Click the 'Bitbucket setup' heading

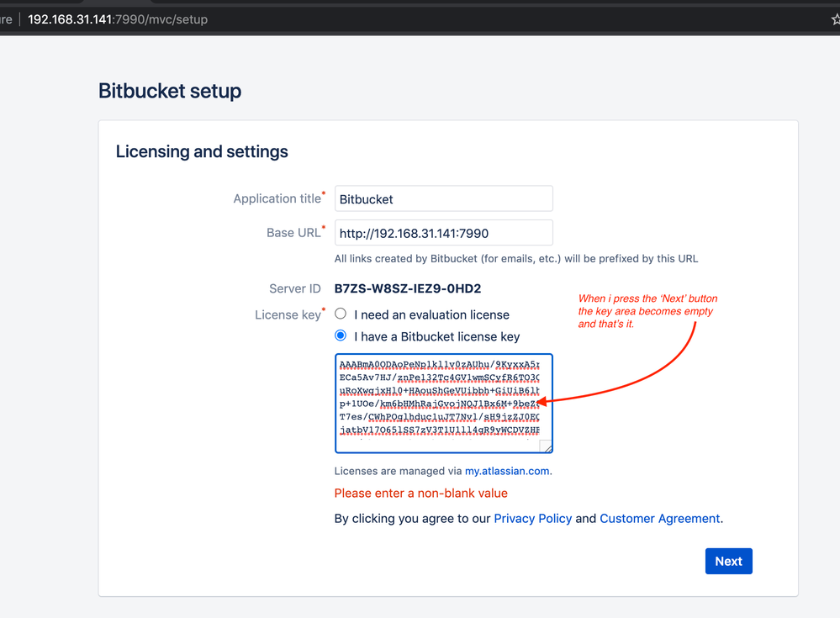point(170,91)
